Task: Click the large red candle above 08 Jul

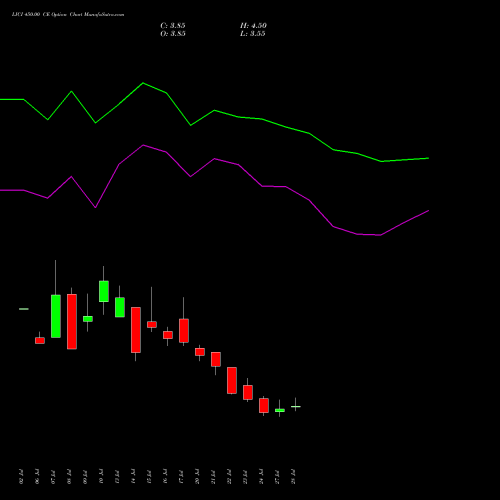Action: (72, 321)
